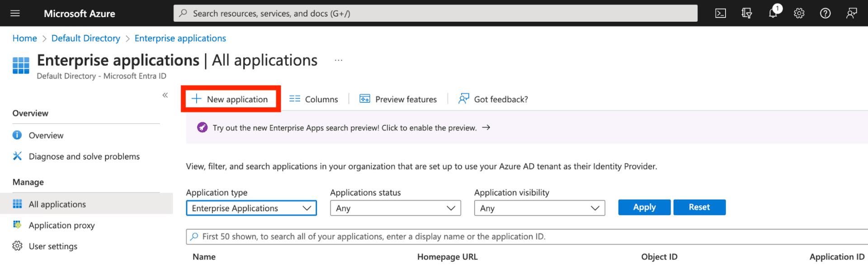Collapse the left sidebar with double chevron
This screenshot has width=868, height=267.
click(x=165, y=95)
